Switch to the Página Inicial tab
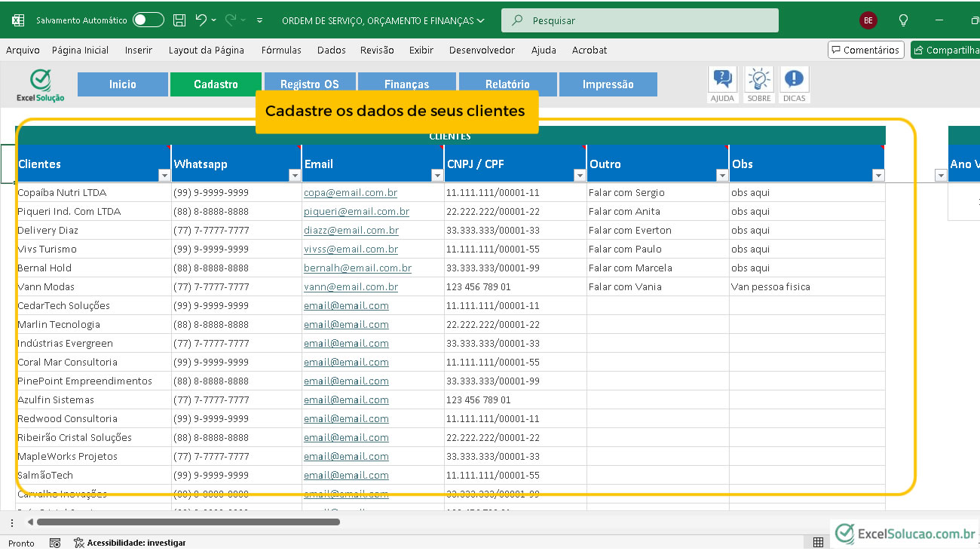This screenshot has height=551, width=980. coord(81,50)
